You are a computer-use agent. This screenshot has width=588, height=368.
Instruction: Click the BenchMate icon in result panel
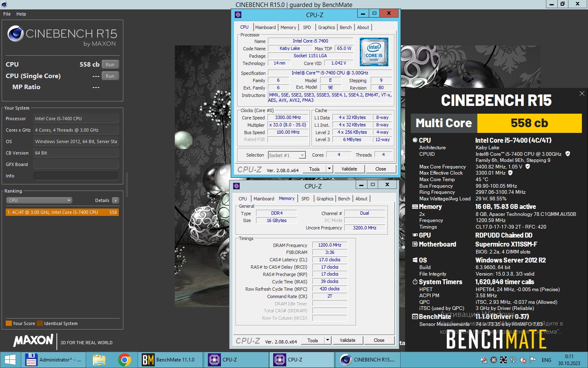pyautogui.click(x=415, y=316)
